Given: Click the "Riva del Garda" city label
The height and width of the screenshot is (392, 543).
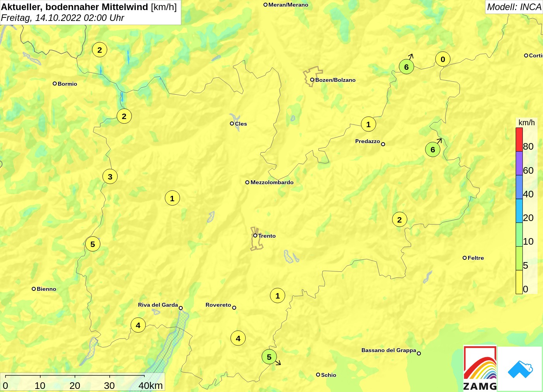Looking at the screenshot, I should (x=158, y=305).
